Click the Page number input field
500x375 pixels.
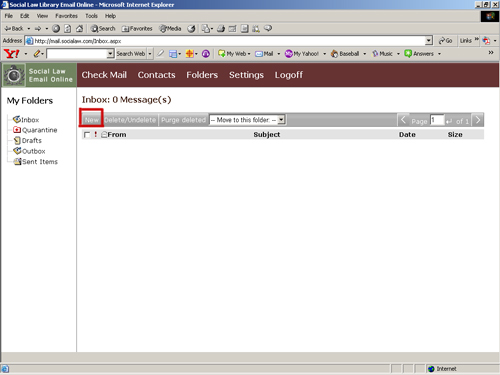(x=437, y=120)
